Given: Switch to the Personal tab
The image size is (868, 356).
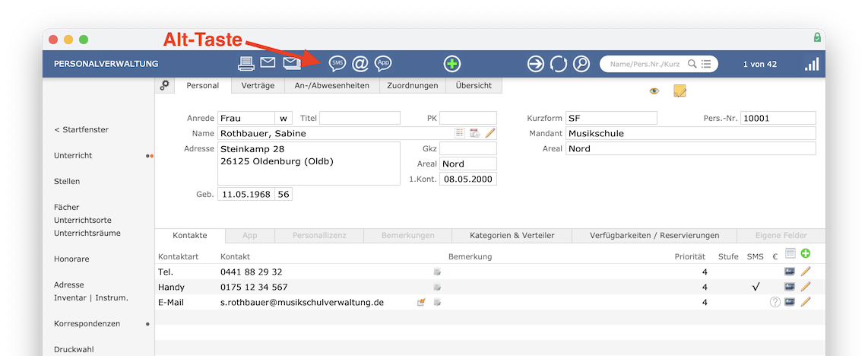Looking at the screenshot, I should (x=203, y=85).
